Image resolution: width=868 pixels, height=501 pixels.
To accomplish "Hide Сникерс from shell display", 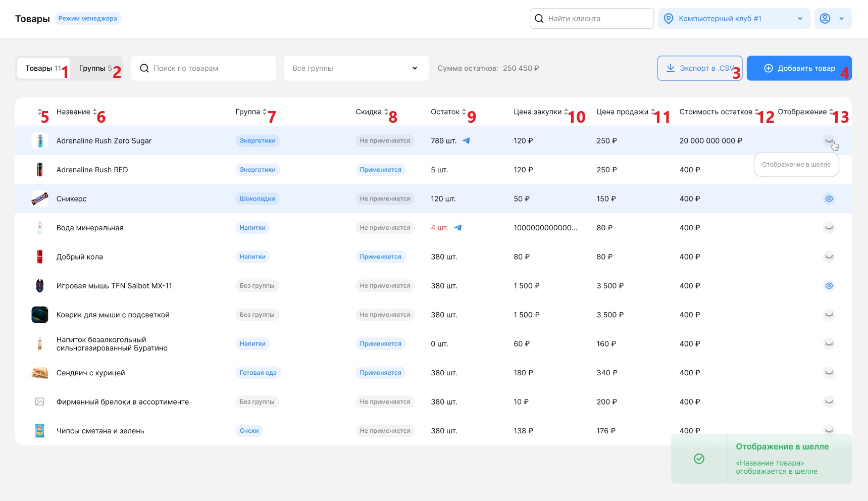I will (829, 199).
